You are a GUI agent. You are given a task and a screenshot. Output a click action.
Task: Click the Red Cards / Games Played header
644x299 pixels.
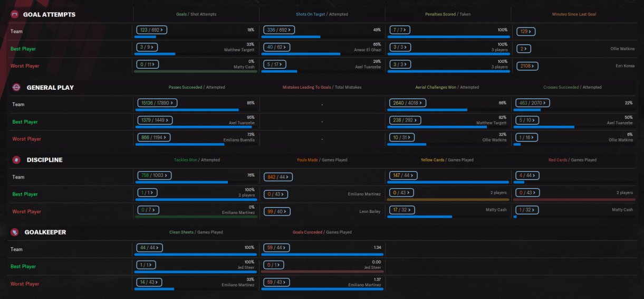tap(573, 160)
